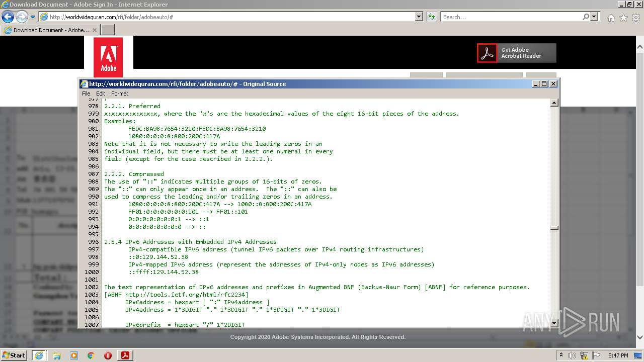Minimize the Internet Explorer window
Screen dimensions: 644x362
621,4
